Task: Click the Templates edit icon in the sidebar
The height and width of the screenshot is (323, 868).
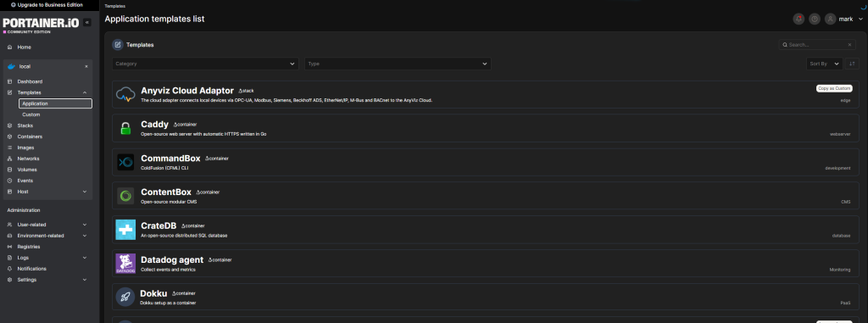Action: [9, 92]
